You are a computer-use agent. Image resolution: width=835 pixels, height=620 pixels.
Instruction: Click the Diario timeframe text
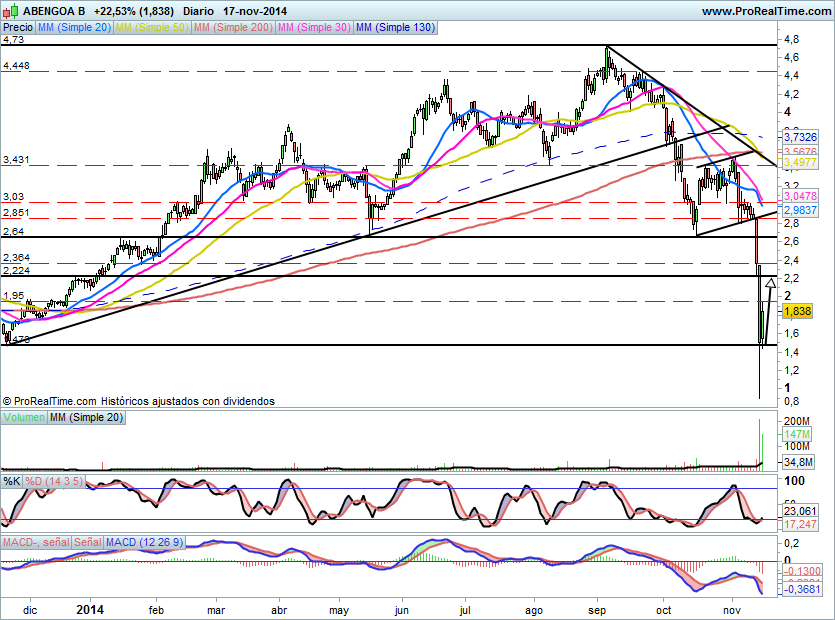click(198, 11)
